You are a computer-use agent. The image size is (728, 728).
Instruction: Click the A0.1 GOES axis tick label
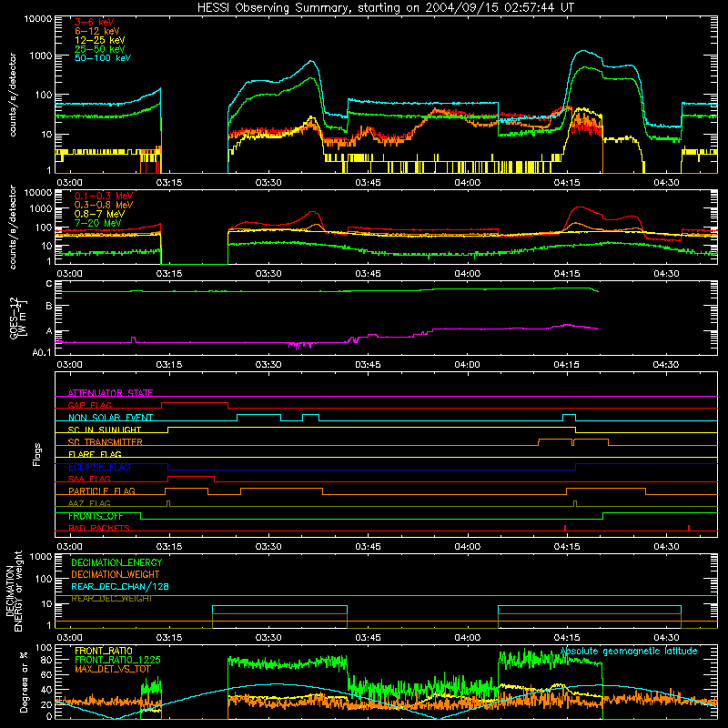pos(42,352)
